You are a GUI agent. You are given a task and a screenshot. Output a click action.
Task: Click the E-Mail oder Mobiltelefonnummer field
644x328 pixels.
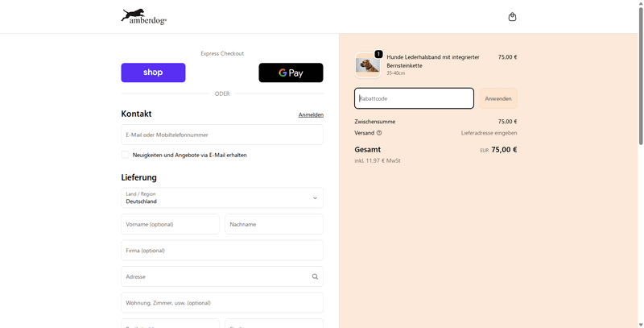[222, 135]
